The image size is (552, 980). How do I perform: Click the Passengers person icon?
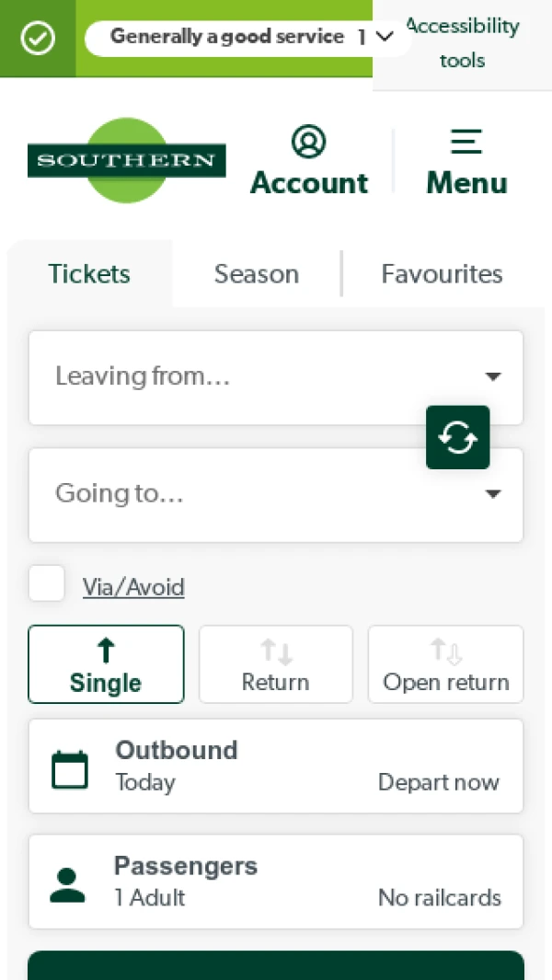[67, 884]
